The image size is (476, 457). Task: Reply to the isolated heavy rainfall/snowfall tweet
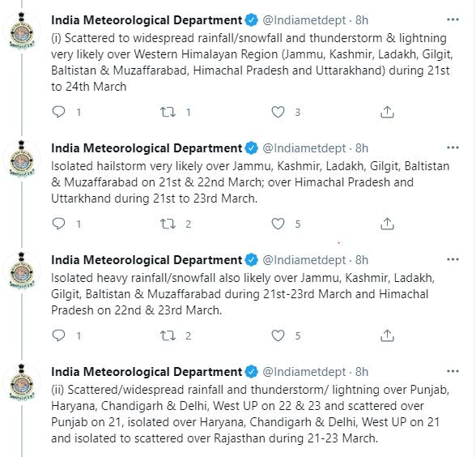click(58, 335)
